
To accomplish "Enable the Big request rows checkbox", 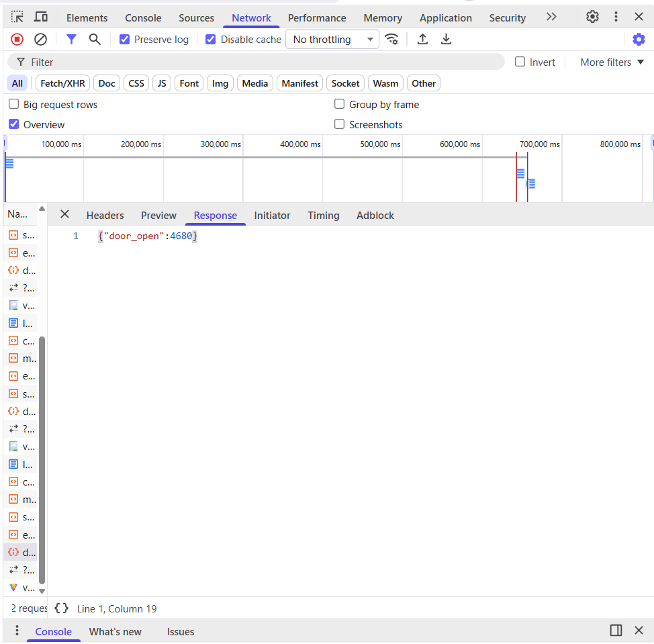I will (x=13, y=104).
